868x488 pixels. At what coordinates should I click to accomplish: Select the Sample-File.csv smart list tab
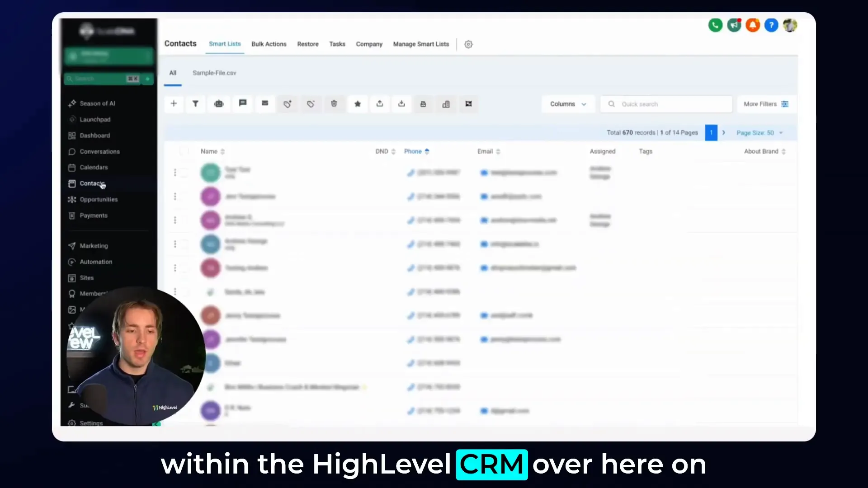[x=214, y=73]
